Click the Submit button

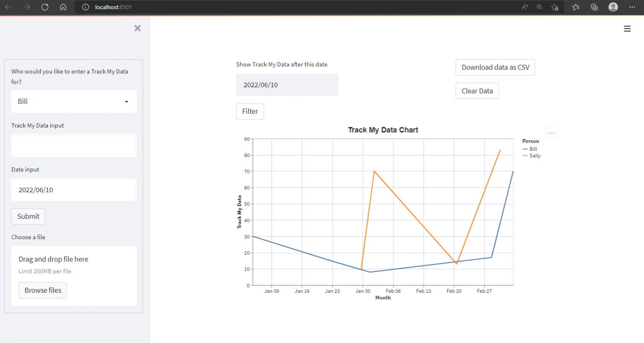point(28,217)
